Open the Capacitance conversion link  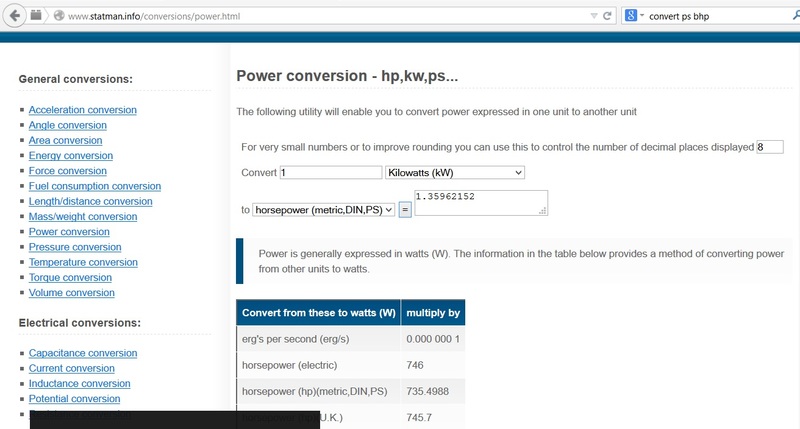83,353
